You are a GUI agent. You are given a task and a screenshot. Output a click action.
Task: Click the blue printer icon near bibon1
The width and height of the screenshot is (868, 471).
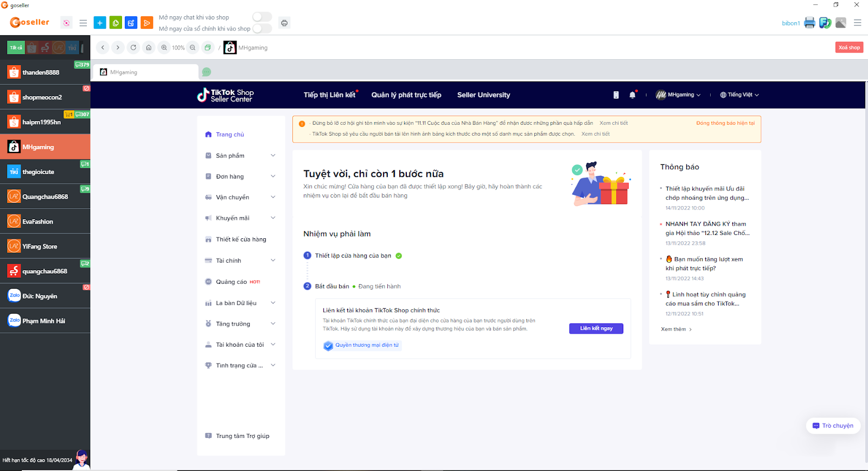coord(809,23)
